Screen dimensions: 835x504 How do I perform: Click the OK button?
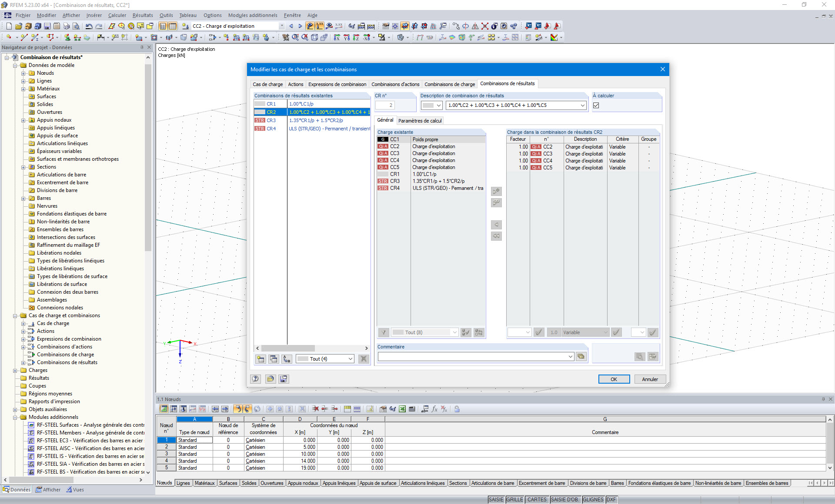click(614, 379)
